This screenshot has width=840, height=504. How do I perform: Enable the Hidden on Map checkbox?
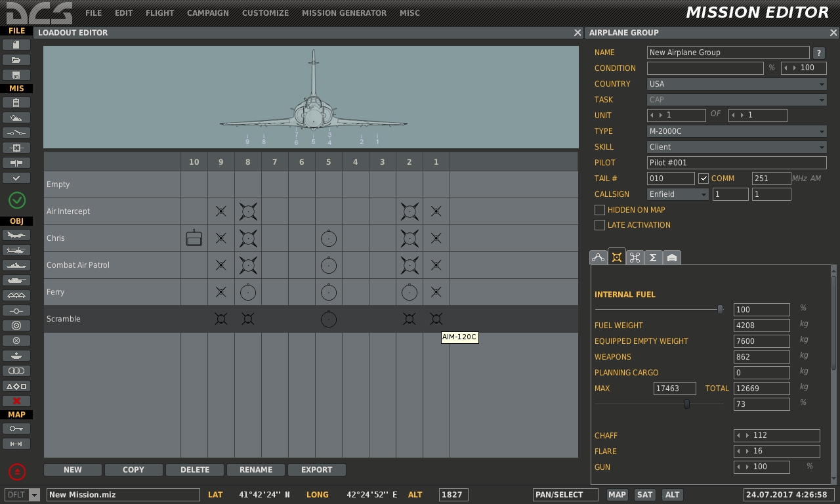599,210
